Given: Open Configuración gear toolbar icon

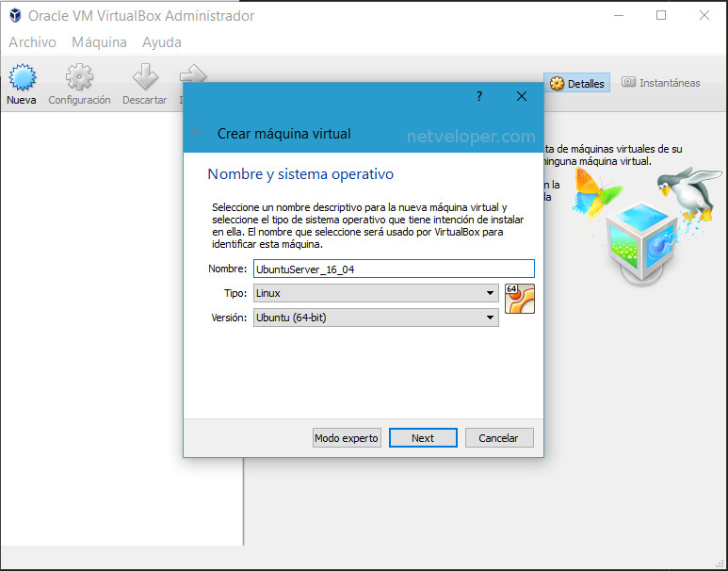Looking at the screenshot, I should coord(79,77).
